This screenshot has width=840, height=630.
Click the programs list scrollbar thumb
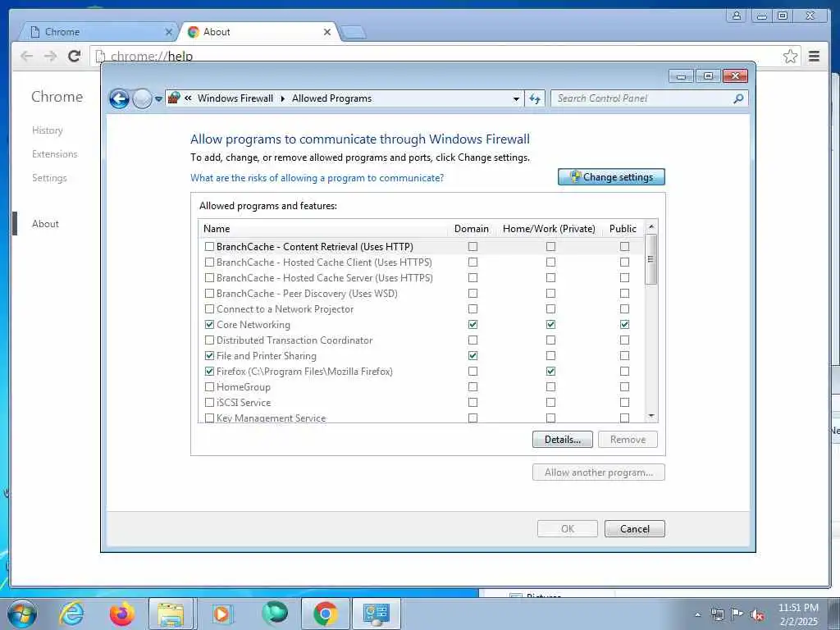[651, 260]
